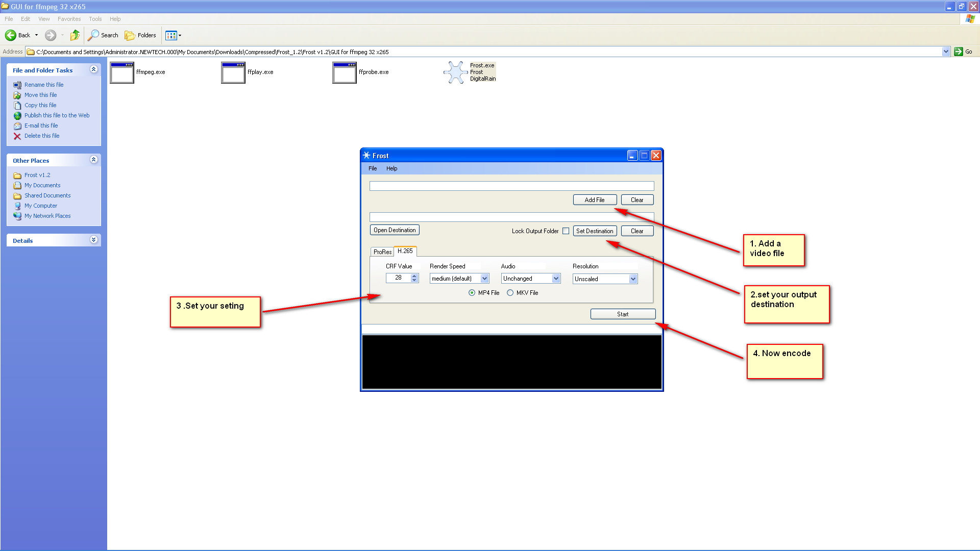Open the Frost window Help menu
980x551 pixels.
(x=391, y=168)
